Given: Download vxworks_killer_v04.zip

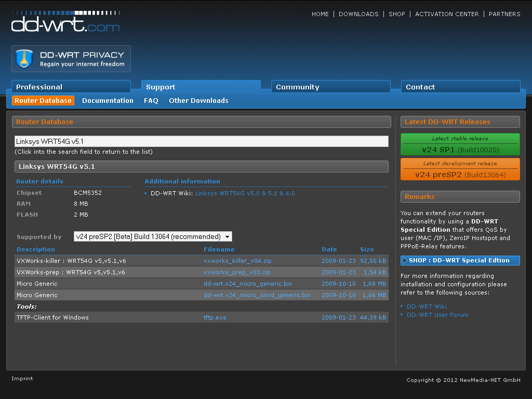Looking at the screenshot, I should click(x=237, y=261).
